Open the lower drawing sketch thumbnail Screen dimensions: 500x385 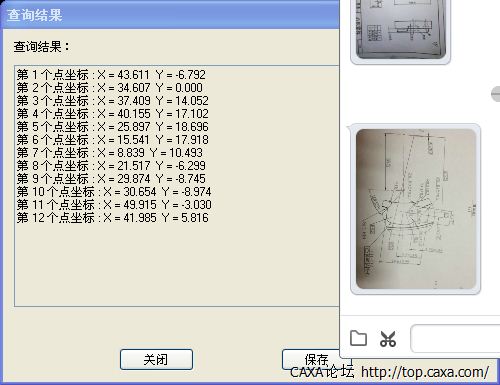pos(416,209)
